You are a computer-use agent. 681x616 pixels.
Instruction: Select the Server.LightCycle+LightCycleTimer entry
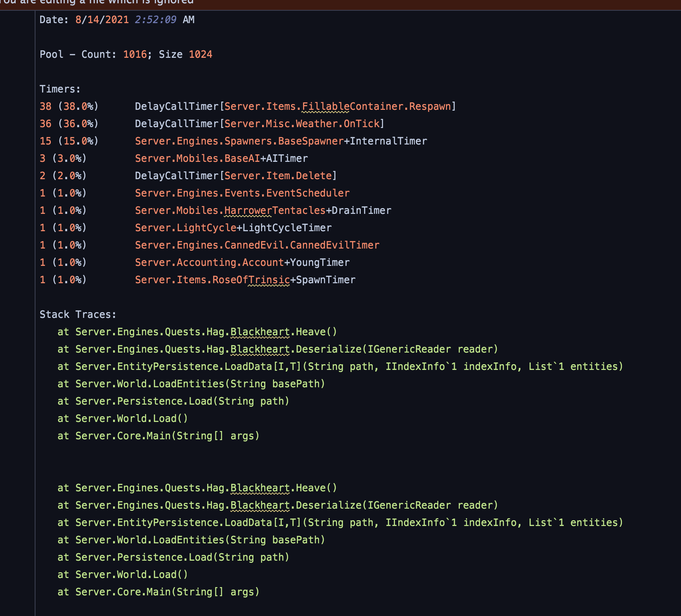[233, 228]
